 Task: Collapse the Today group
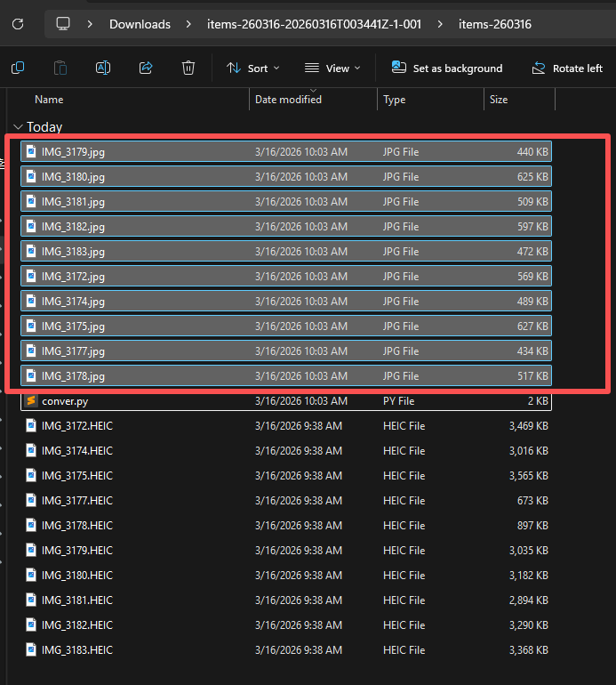[18, 127]
